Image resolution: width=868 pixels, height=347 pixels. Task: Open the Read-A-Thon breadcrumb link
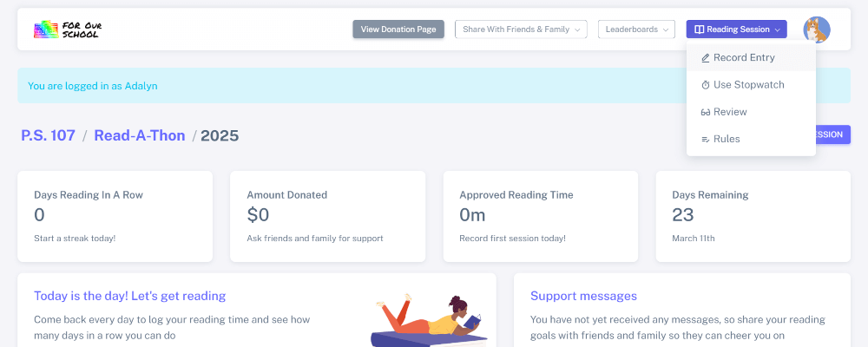[139, 135]
